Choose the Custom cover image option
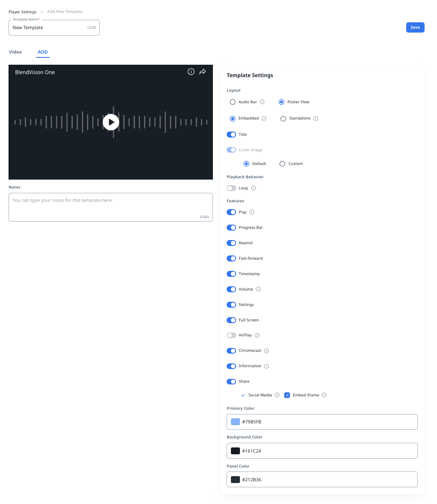Viewport: 437px width, 504px height. point(282,164)
